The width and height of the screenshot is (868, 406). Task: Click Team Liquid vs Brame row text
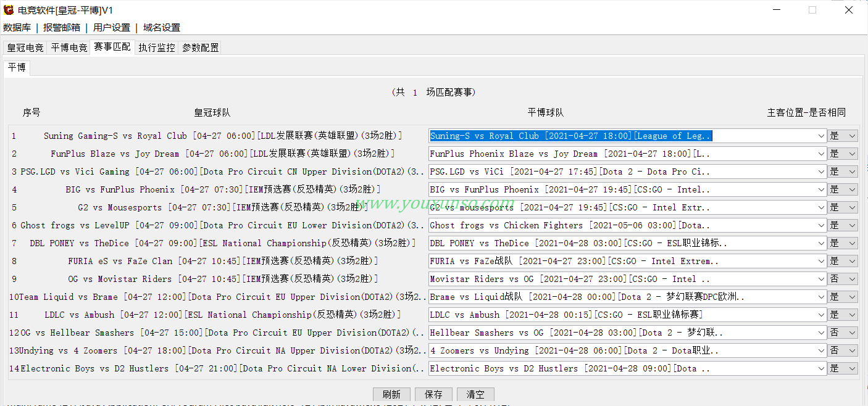223,297
